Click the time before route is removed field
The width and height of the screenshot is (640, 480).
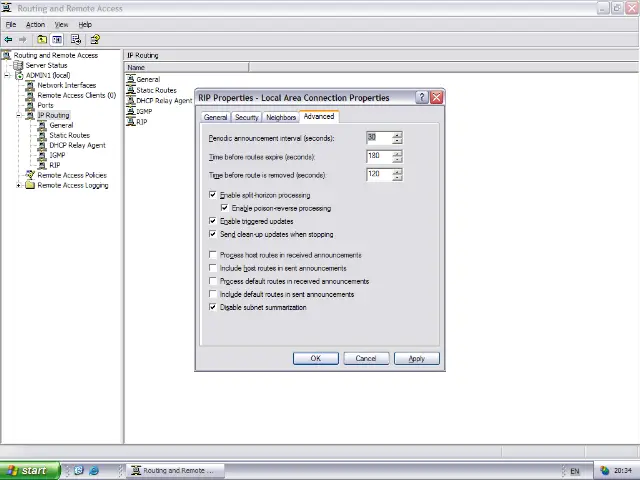[380, 175]
